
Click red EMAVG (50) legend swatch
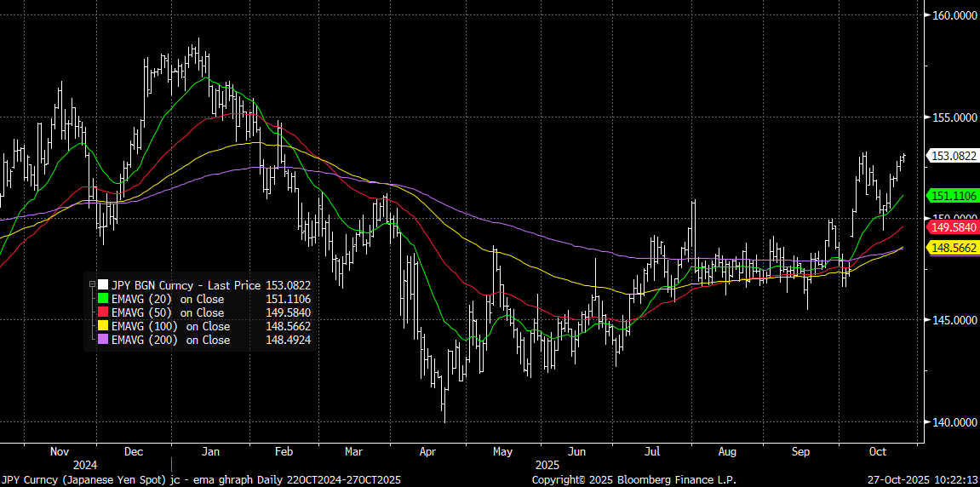(103, 312)
